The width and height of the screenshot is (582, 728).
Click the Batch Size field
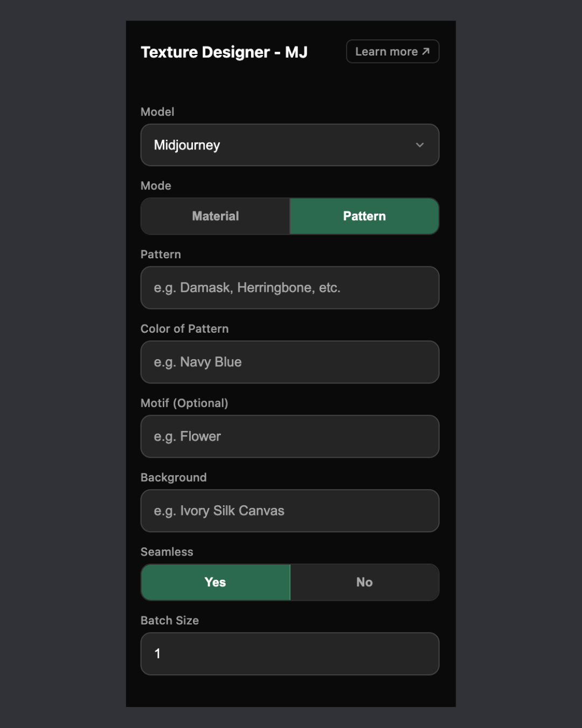click(x=289, y=654)
